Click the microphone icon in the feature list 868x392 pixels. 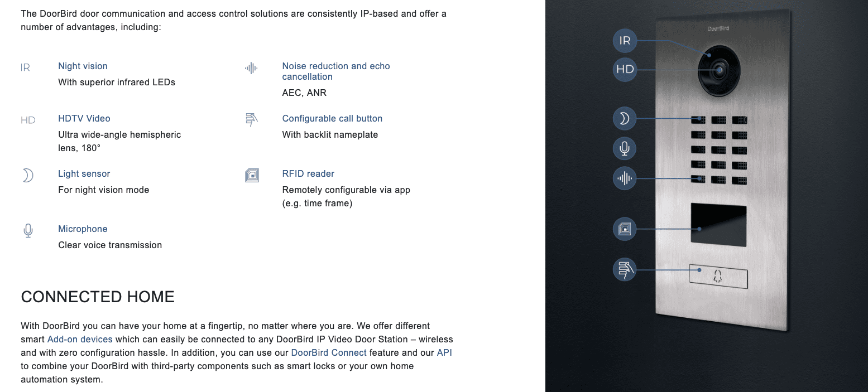tap(28, 231)
